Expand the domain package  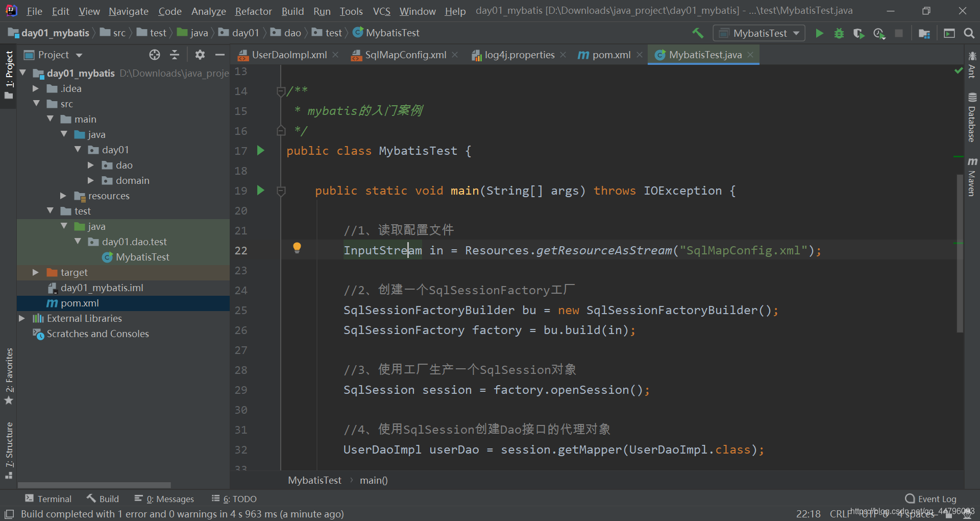pos(91,180)
